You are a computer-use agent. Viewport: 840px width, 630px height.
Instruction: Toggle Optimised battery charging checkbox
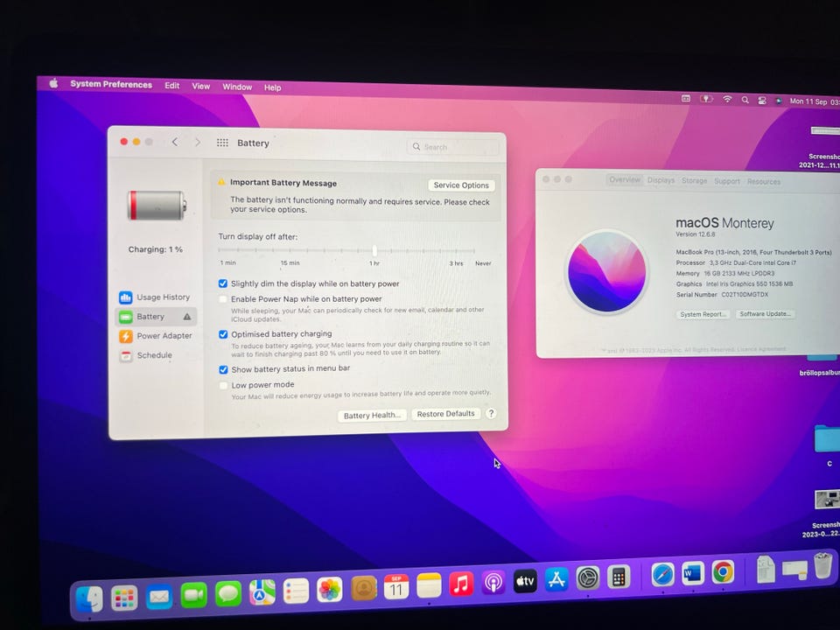(x=223, y=334)
